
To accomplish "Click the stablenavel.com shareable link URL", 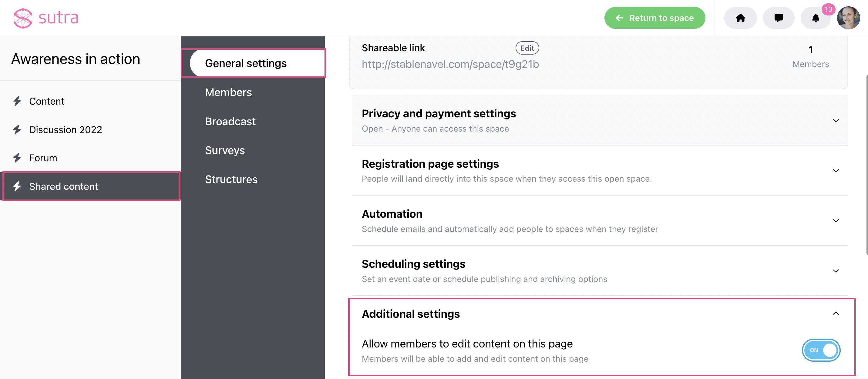I will pyautogui.click(x=450, y=64).
